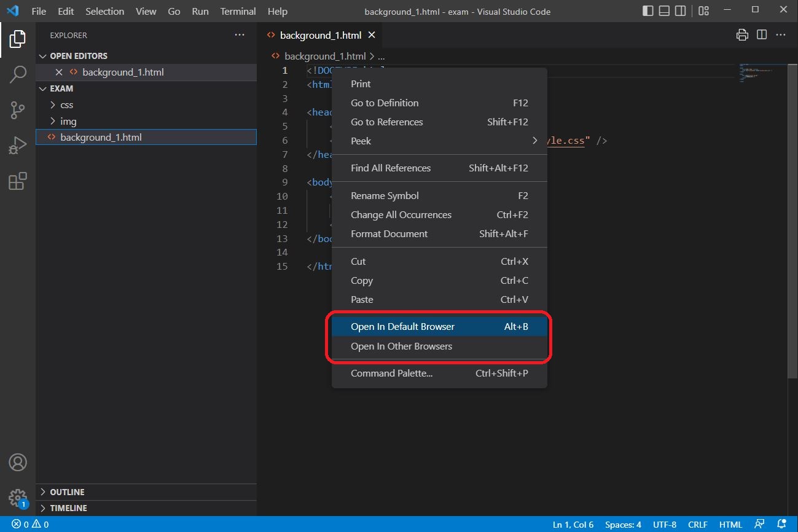Open the Search view in activity bar
798x532 pixels.
[18, 75]
